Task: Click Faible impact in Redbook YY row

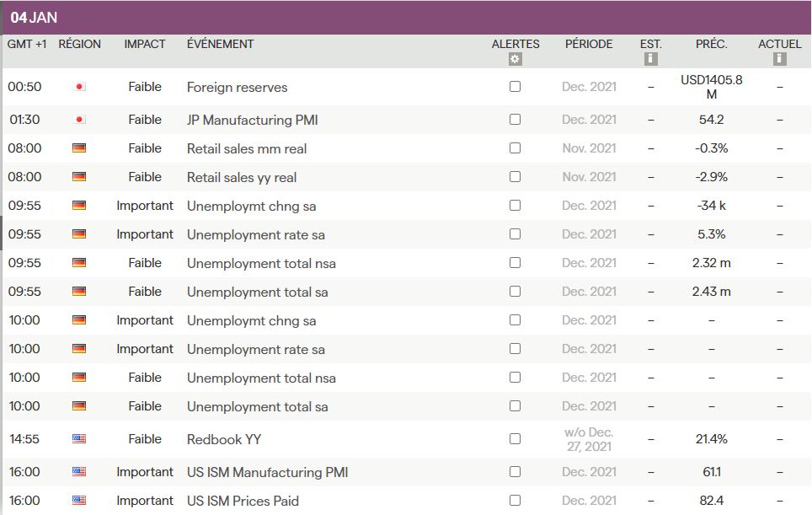Action: tap(145, 439)
